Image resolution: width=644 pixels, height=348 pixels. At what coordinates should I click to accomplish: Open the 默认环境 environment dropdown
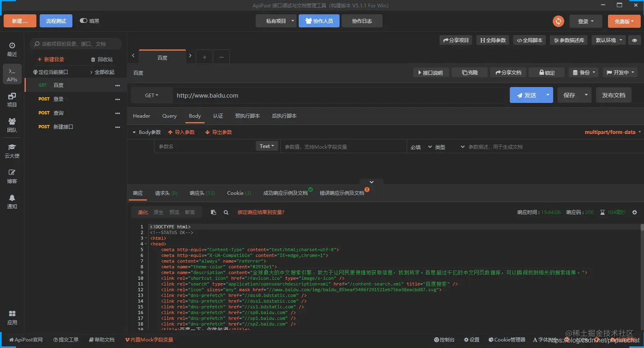click(x=609, y=40)
